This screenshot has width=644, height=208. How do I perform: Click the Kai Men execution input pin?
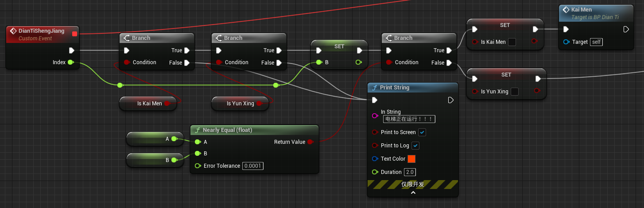[566, 29]
